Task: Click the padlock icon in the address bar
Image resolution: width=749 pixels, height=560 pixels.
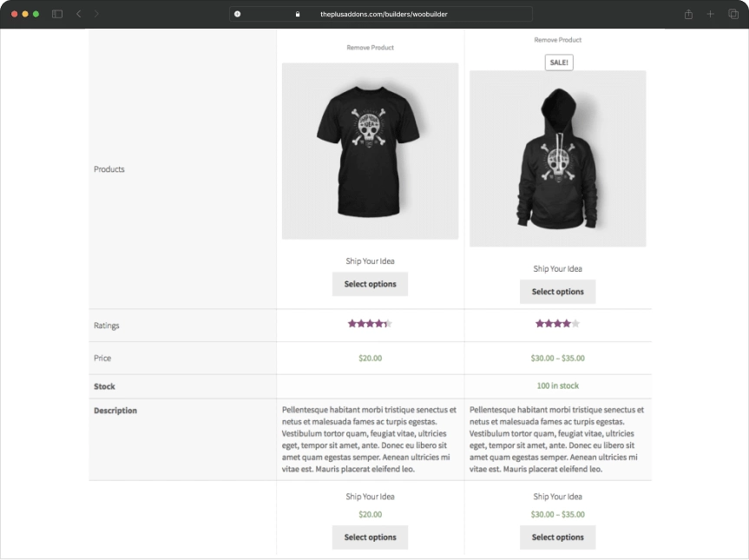Action: click(x=297, y=14)
